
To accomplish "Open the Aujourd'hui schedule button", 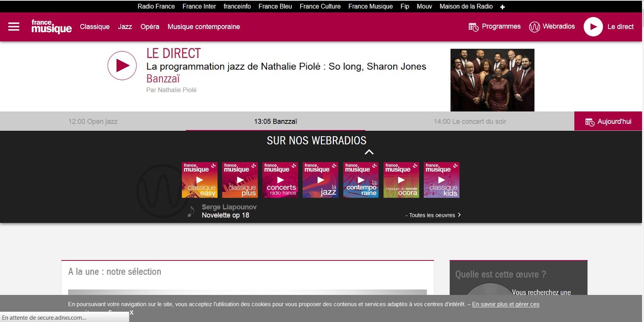I will [608, 121].
